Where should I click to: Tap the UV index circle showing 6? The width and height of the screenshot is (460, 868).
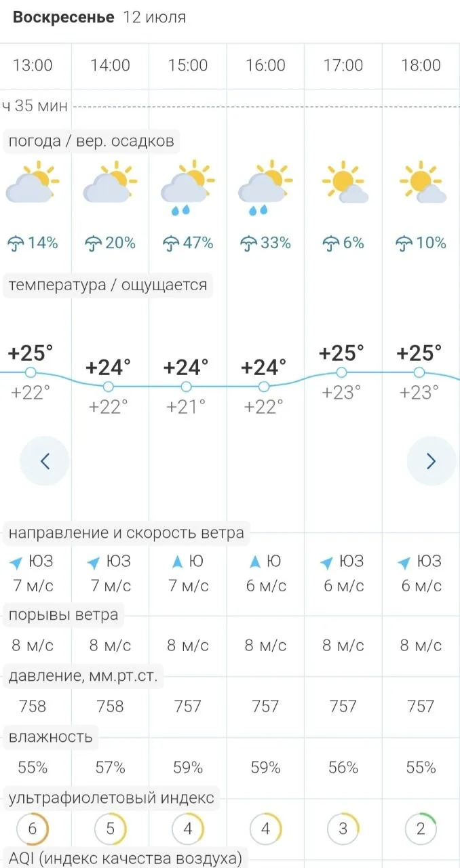[33, 829]
